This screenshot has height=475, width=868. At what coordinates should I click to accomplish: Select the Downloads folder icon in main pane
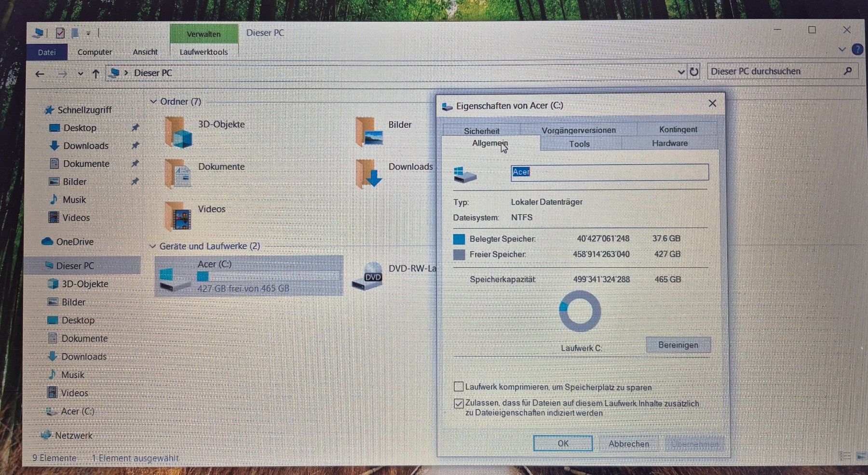pos(369,174)
